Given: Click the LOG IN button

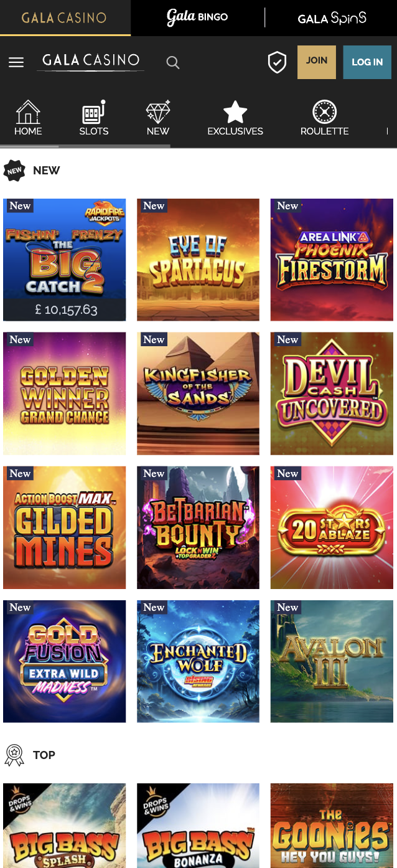Looking at the screenshot, I should pyautogui.click(x=367, y=62).
